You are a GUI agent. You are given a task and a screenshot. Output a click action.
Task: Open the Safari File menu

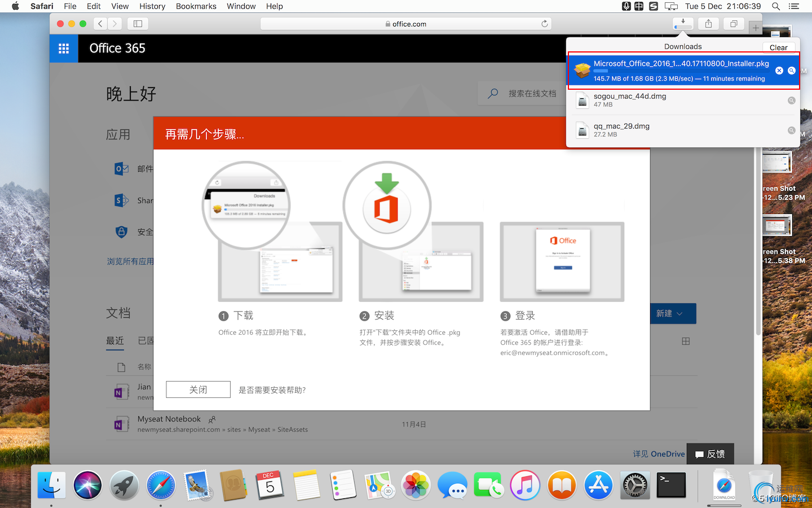coord(70,6)
